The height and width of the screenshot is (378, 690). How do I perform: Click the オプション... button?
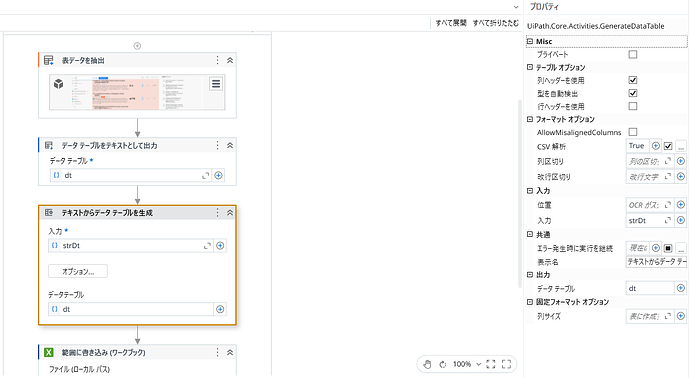[78, 271]
